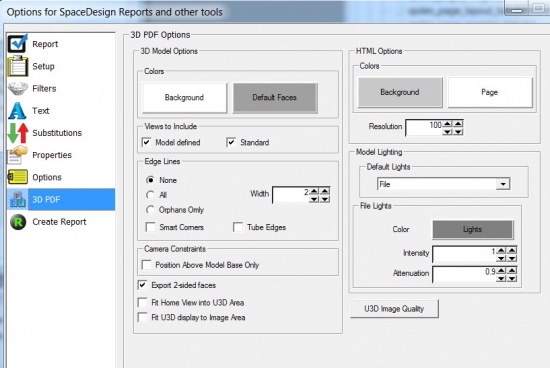
Task: Click the Width value field
Action: coord(291,195)
